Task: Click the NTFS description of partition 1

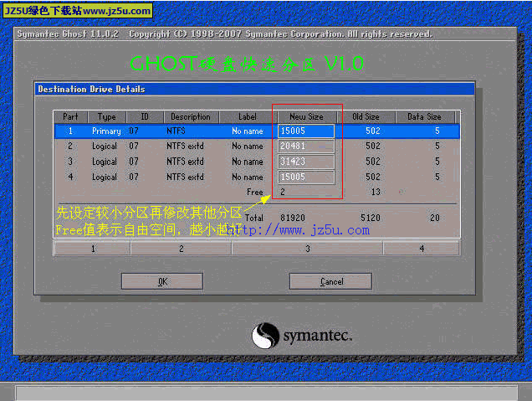Action: 176,131
